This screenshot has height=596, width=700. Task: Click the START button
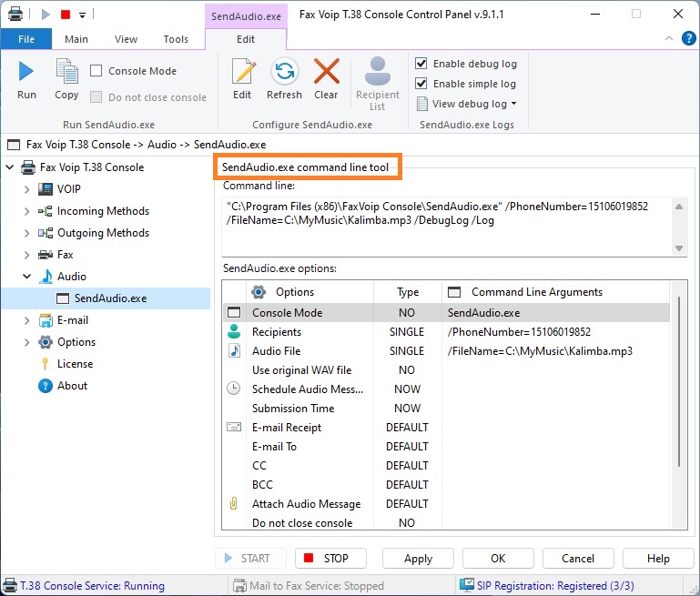(250, 558)
